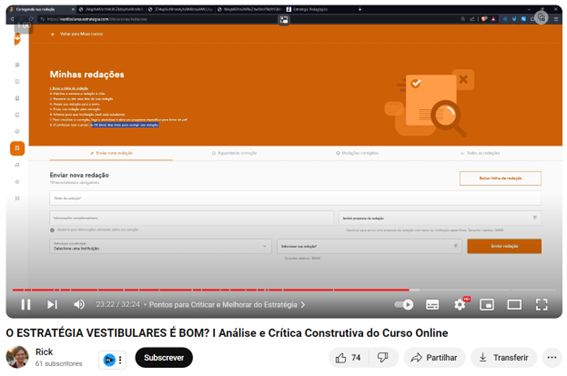Open the browser hamburger menu
Image resolution: width=567 pixels, height=376 pixels.
tap(556, 19)
